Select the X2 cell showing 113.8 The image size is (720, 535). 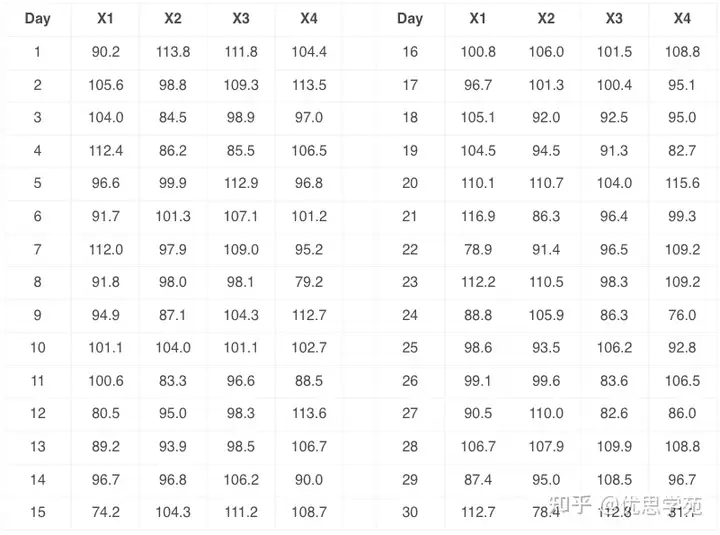(x=173, y=52)
